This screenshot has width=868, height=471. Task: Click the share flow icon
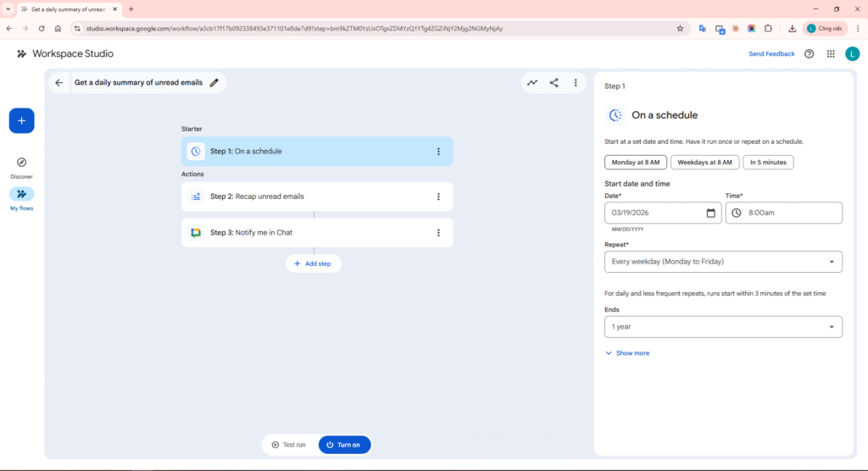pos(554,83)
